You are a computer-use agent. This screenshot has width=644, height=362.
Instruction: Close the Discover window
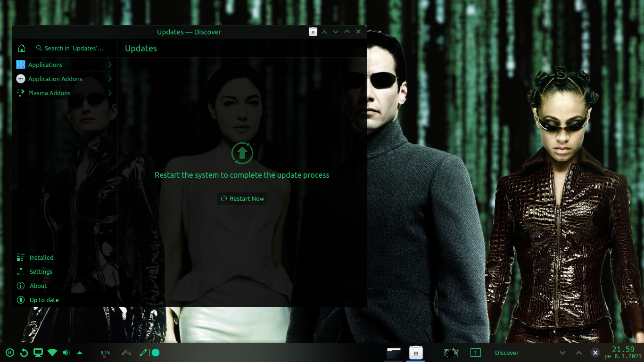358,32
